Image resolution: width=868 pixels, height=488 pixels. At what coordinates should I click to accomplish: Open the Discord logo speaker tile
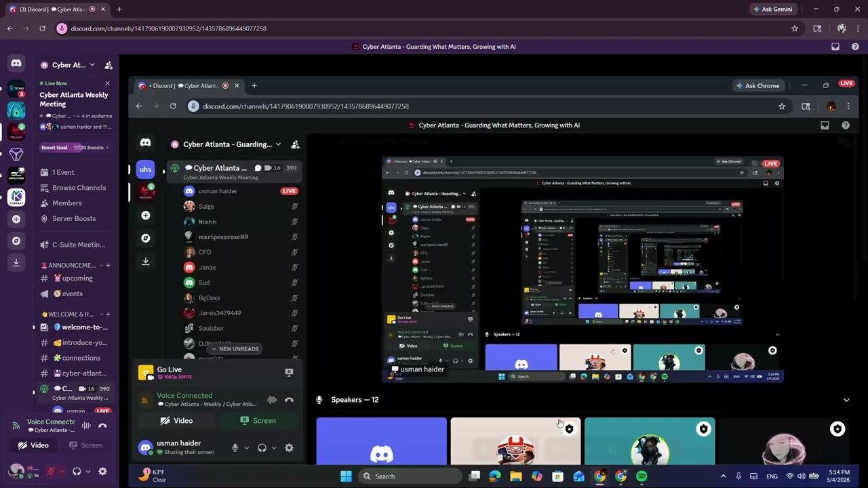[x=381, y=441]
